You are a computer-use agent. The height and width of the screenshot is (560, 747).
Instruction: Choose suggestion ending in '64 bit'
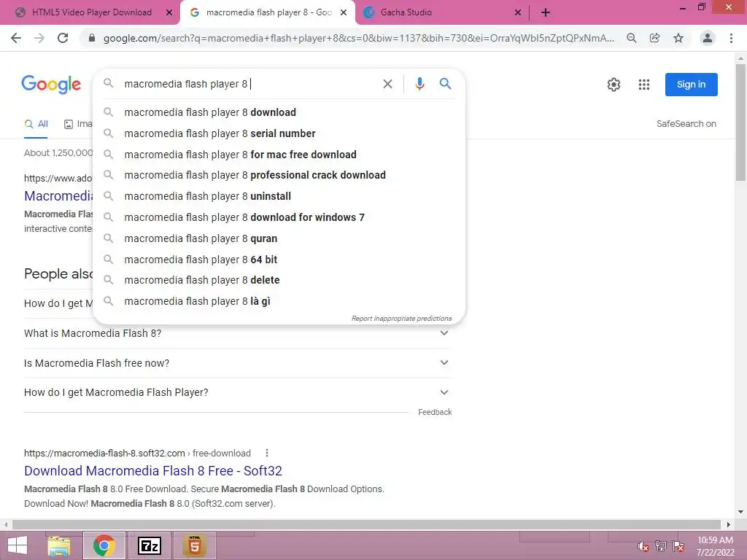(x=279, y=259)
